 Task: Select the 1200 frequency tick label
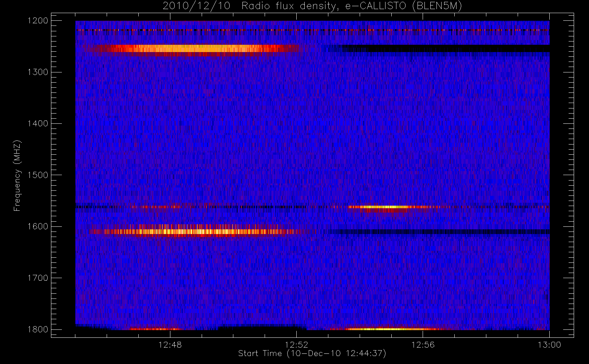point(38,21)
